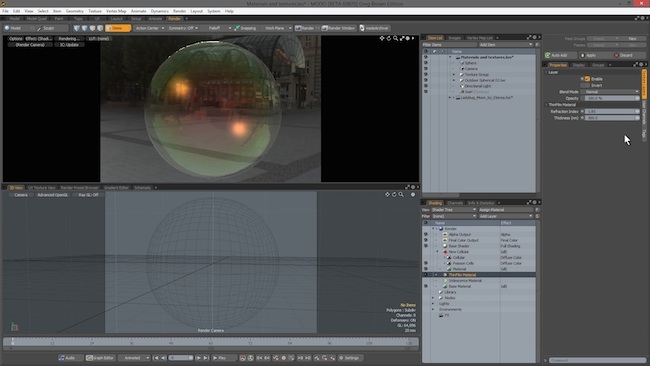Viewport: 650px width, 366px height.
Task: Open the Action Center dropdown
Action: 149,28
